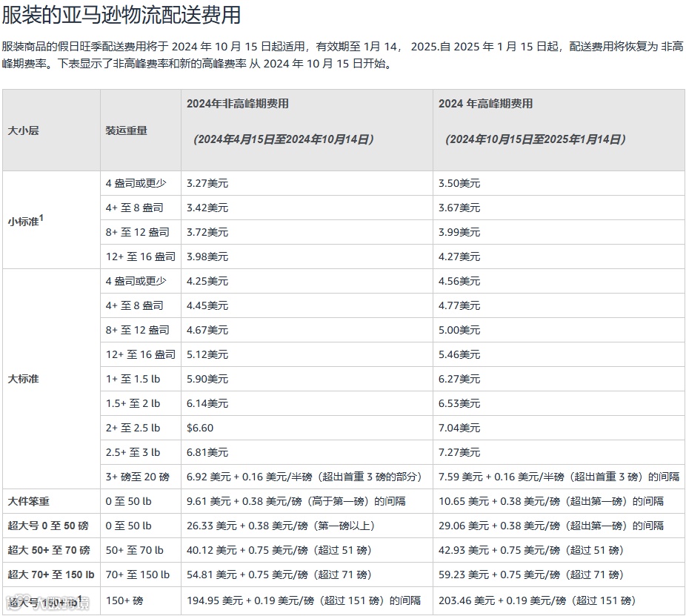Click the 40.12 美元 + 0.75 美元/磅 fee cell
The image size is (686, 616).
coord(307,550)
